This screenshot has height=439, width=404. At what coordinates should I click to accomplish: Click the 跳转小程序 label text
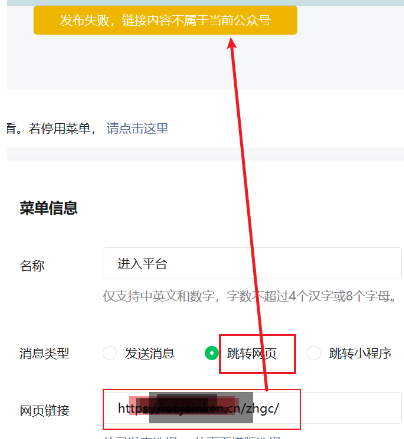(360, 353)
